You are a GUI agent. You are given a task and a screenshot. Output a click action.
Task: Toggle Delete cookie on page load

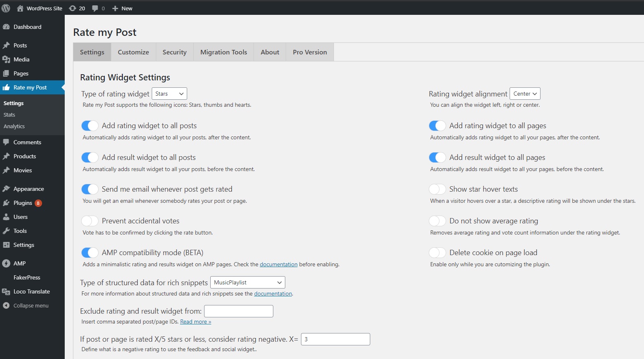coord(437,253)
